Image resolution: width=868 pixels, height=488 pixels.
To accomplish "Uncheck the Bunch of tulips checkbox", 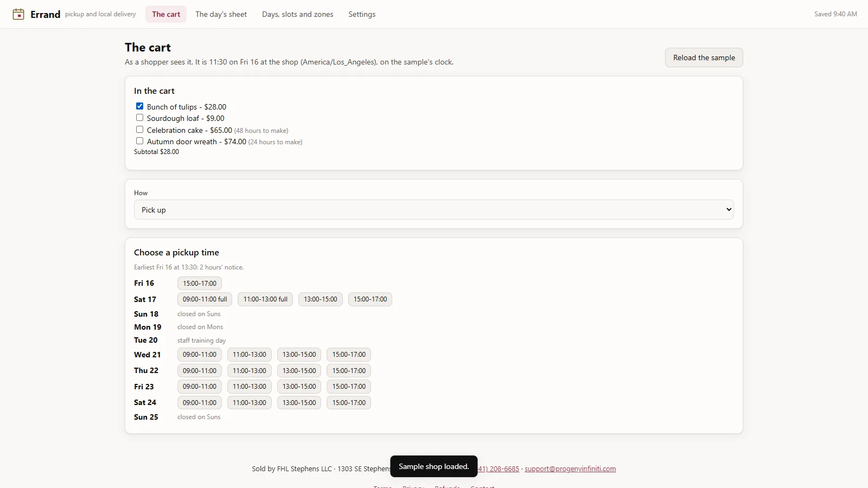I will [x=139, y=106].
